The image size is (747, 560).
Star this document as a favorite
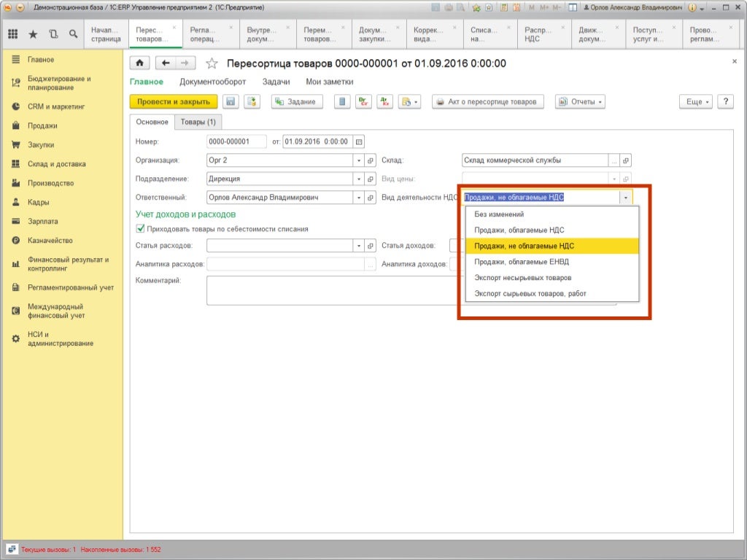[x=212, y=63]
